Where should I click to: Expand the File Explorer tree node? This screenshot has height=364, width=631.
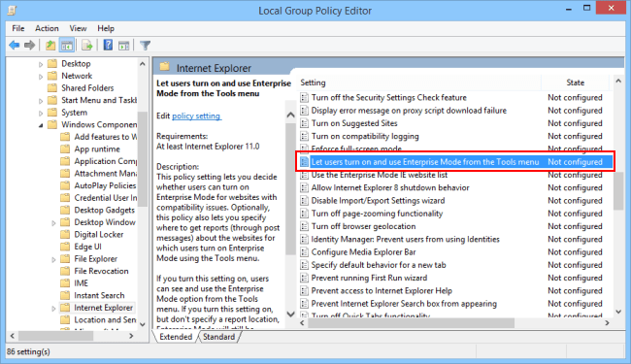pyautogui.click(x=53, y=259)
